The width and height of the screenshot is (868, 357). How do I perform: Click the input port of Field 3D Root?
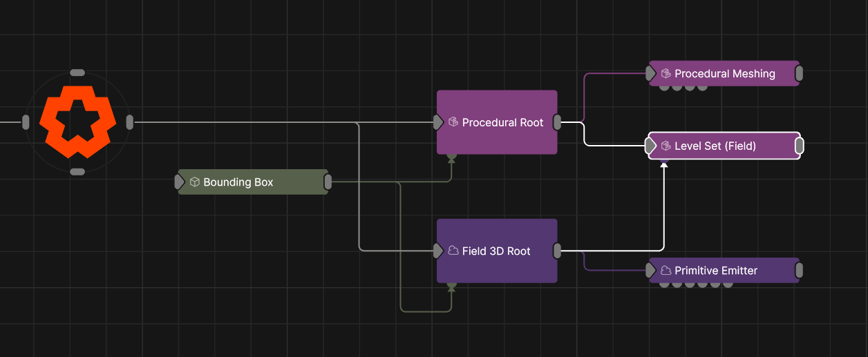(437, 251)
